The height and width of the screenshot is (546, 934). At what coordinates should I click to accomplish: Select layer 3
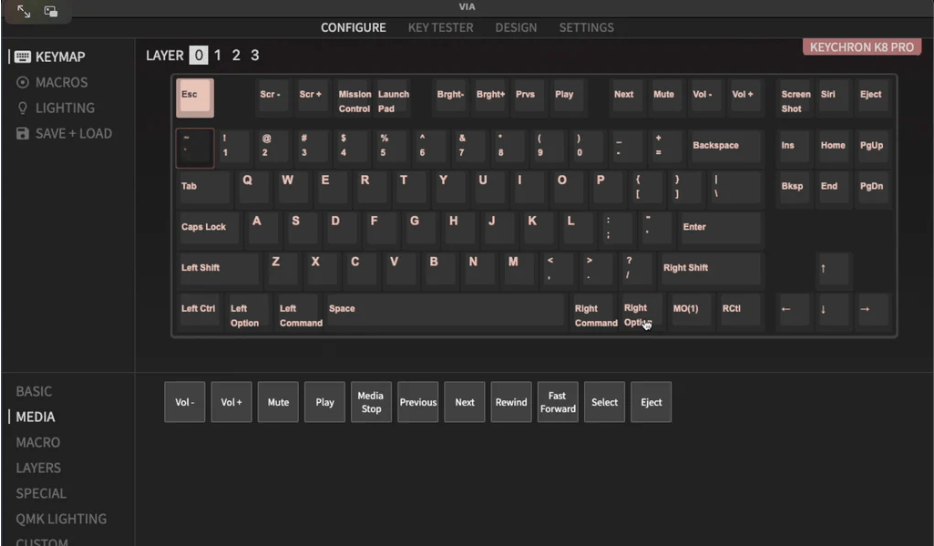(254, 55)
